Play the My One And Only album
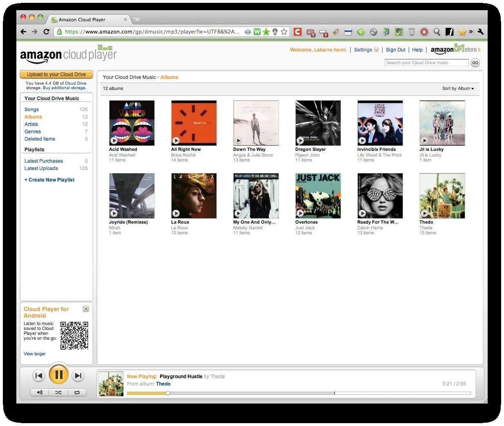This screenshot has height=426, width=504. coord(238,213)
